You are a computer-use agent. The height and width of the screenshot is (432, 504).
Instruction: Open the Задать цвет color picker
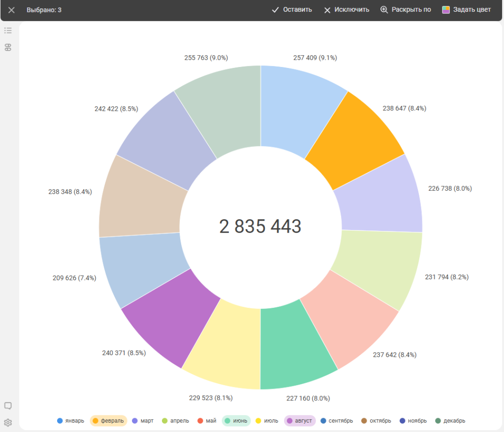[x=467, y=10]
